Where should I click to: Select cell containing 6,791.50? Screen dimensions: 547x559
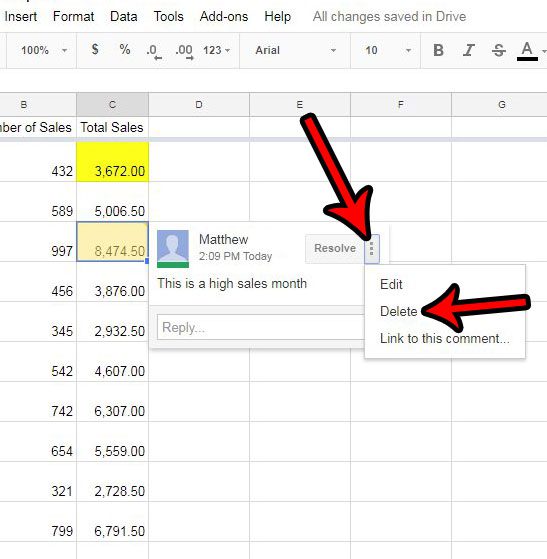pyautogui.click(x=112, y=521)
